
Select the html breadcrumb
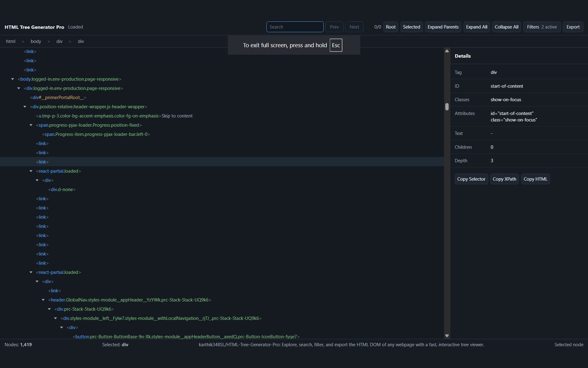coord(11,41)
